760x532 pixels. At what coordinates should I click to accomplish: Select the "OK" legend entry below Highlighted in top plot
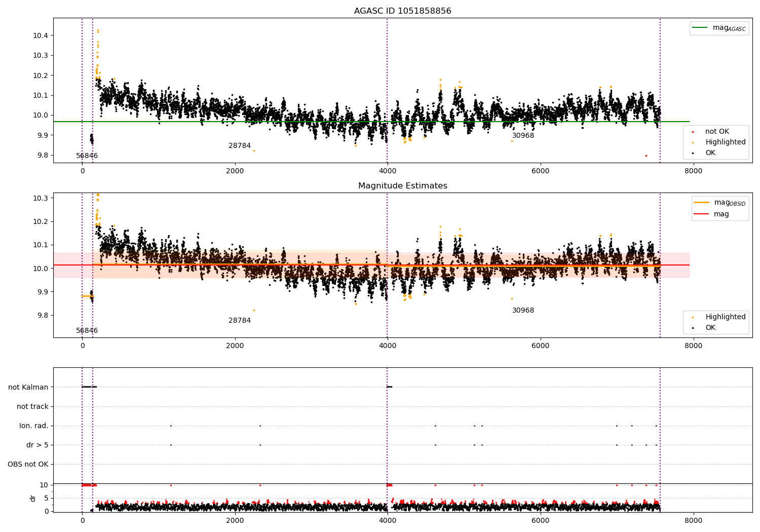pyautogui.click(x=704, y=153)
